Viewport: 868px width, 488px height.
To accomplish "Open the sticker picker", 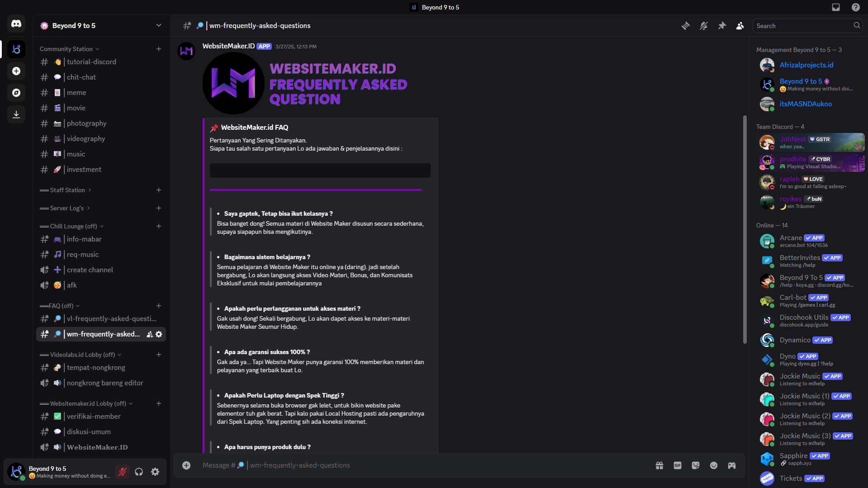I will [x=696, y=465].
